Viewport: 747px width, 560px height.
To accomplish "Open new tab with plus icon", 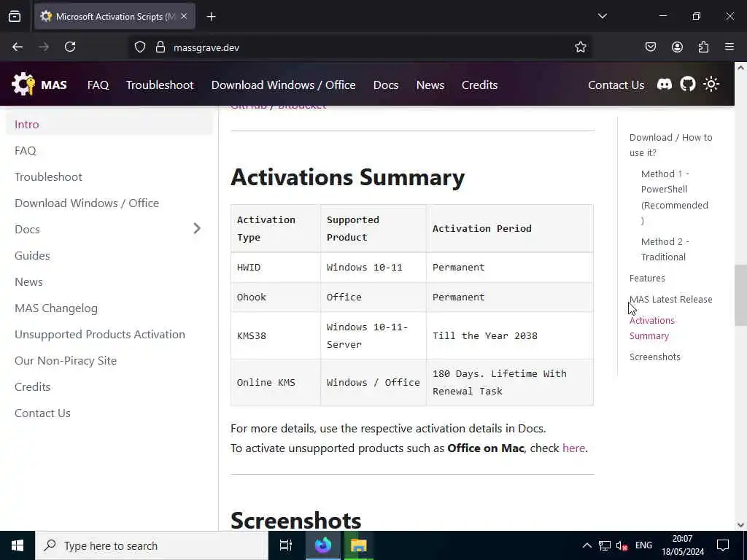I will point(211,17).
